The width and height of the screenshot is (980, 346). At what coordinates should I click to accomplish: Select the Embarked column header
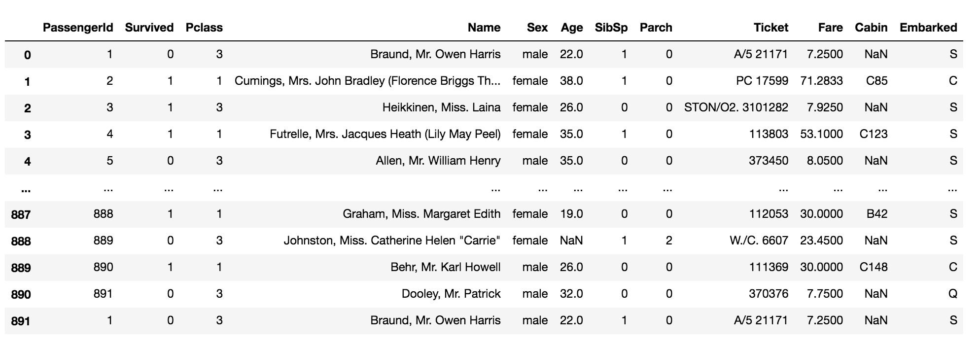(x=928, y=28)
